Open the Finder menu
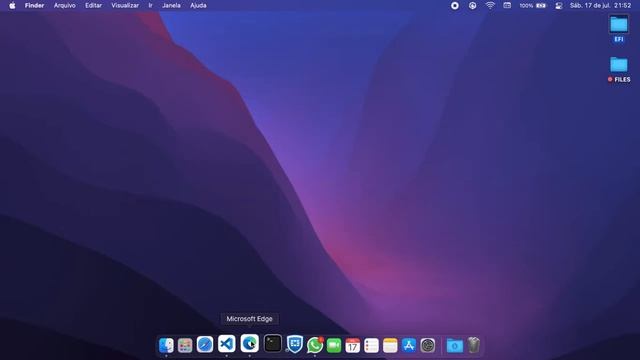Image resolution: width=640 pixels, height=360 pixels. (34, 6)
